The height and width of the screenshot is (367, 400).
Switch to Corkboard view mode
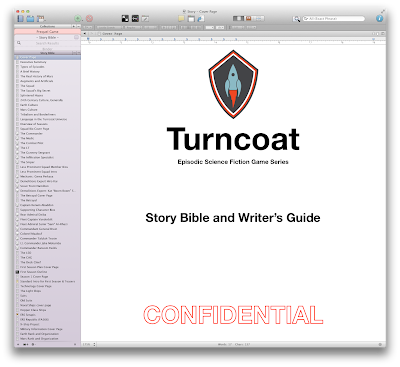pos(248,19)
